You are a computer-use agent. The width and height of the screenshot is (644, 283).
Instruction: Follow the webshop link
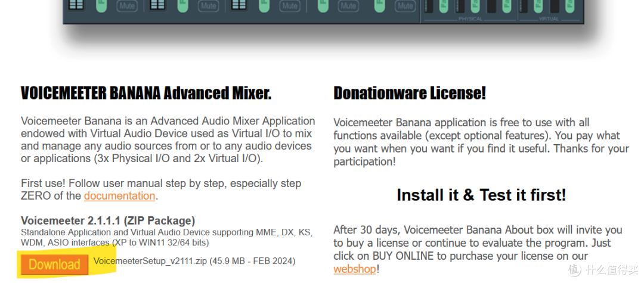(x=355, y=269)
